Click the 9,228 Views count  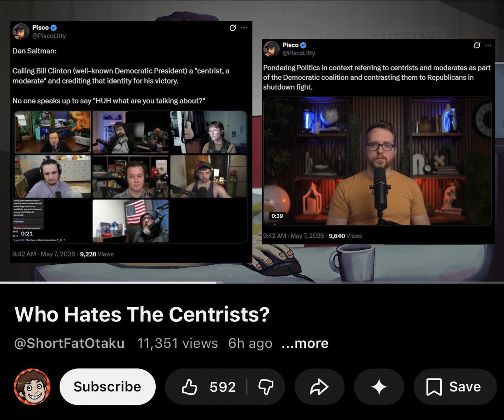tap(96, 254)
